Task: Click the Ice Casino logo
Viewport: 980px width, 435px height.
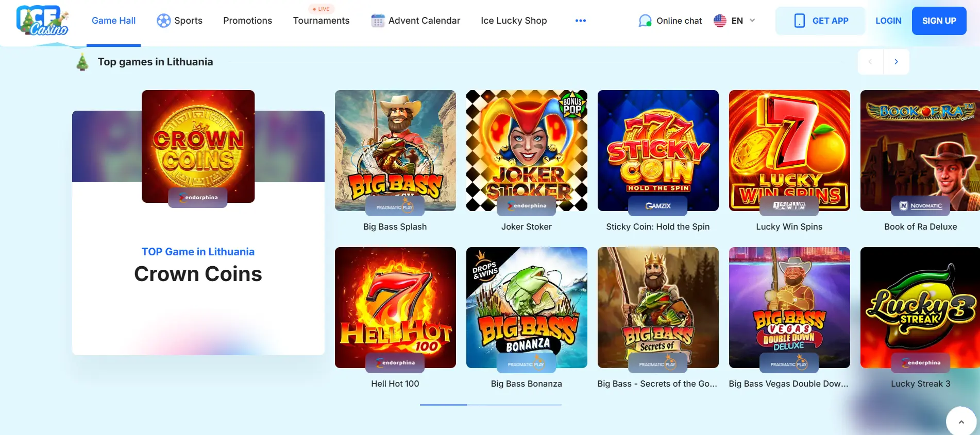Action: tap(43, 20)
